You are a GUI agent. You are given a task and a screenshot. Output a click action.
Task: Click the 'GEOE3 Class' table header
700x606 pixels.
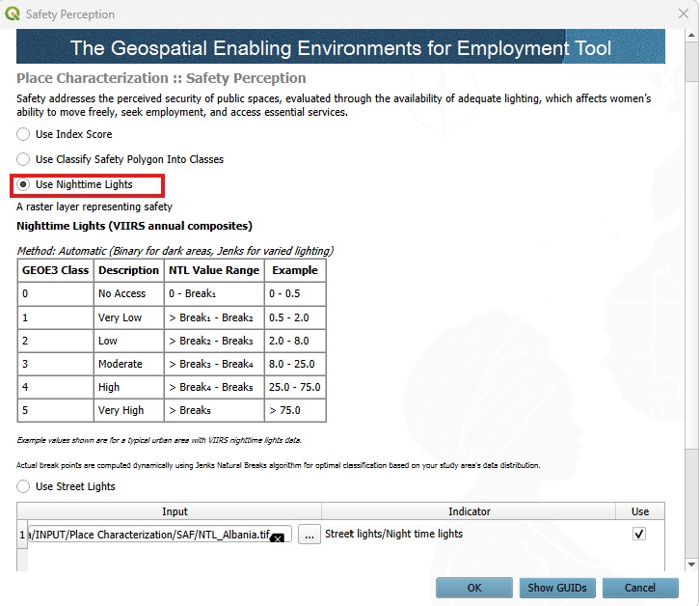(55, 270)
